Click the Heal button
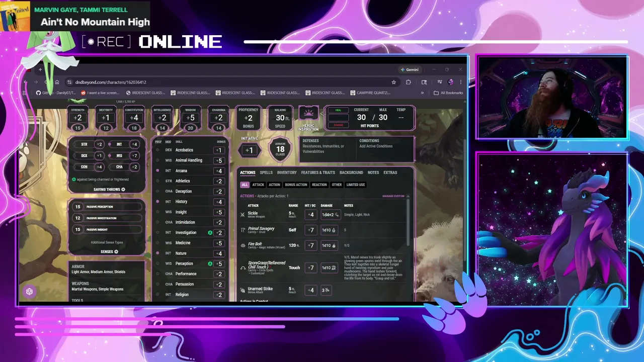Screen dimensions: 644x362 click(x=338, y=110)
